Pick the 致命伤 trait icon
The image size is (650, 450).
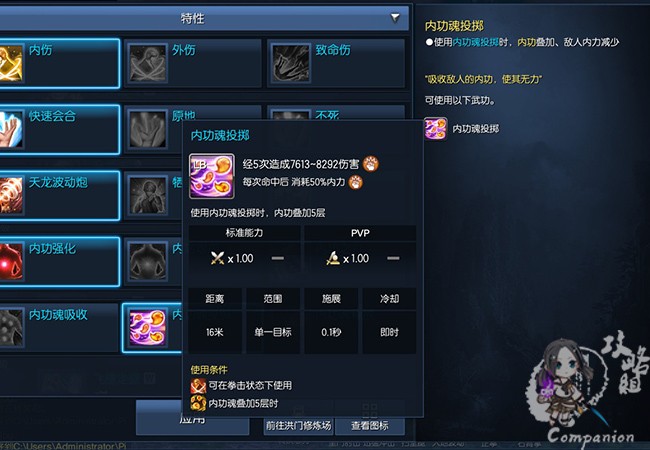pyautogui.click(x=291, y=63)
